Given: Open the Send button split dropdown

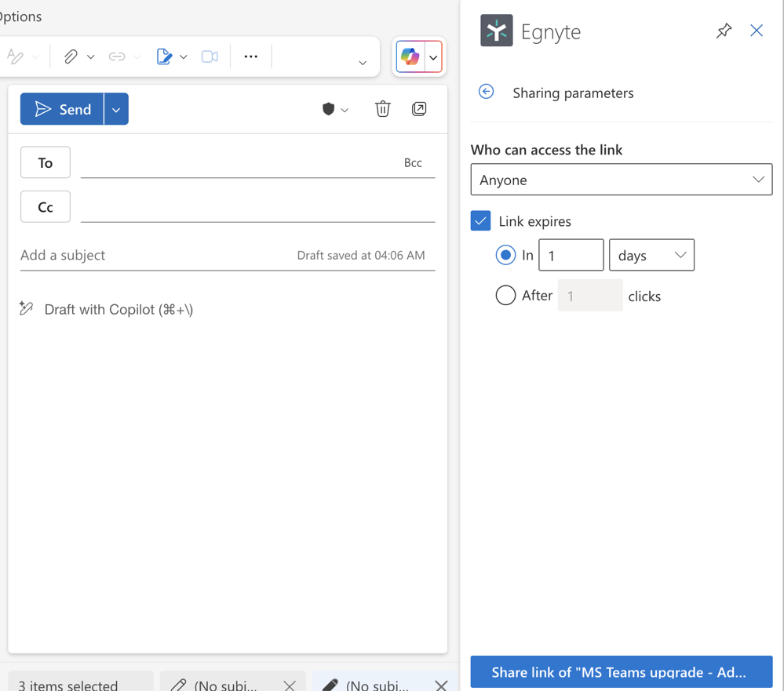Looking at the screenshot, I should coord(115,109).
